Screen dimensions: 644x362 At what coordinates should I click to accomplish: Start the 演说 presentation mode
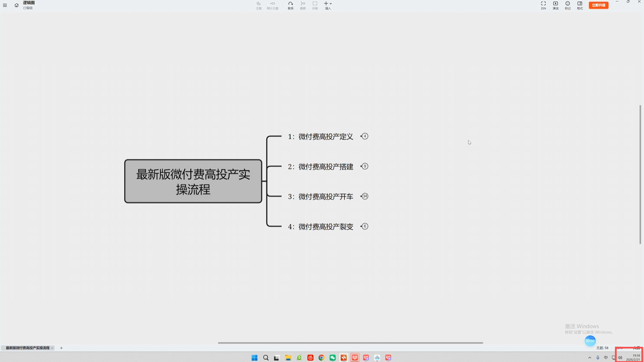(x=555, y=5)
